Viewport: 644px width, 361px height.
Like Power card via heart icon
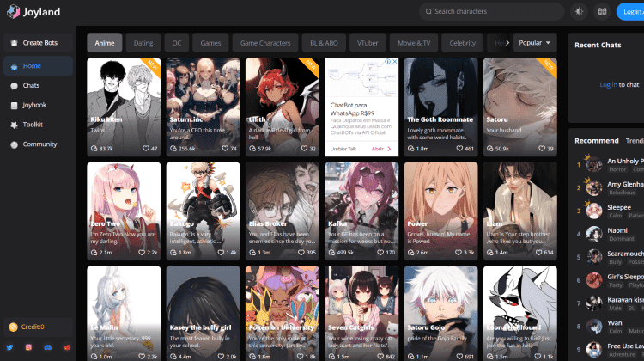pos(459,253)
